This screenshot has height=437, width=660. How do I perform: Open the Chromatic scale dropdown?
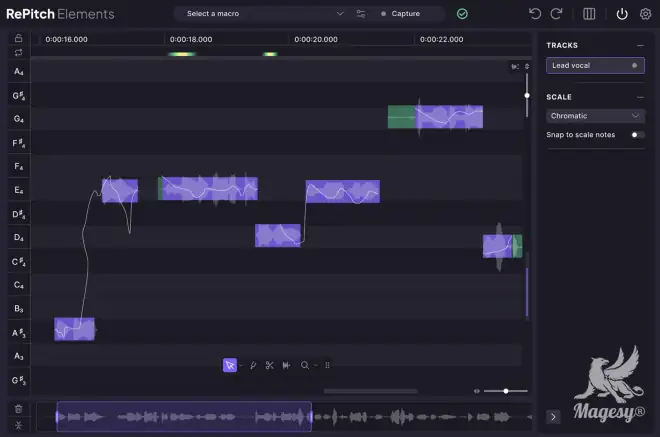click(595, 116)
